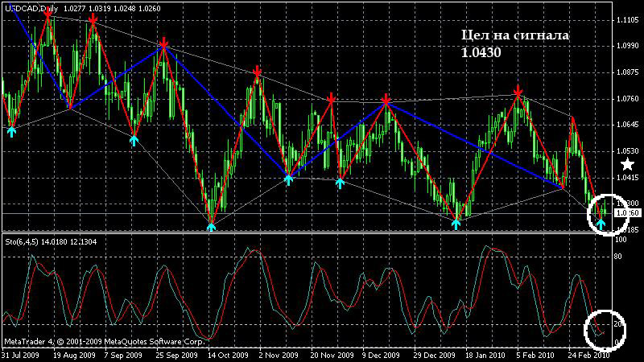
Task: Click the 14 Oct 2009 date label
Action: [x=228, y=355]
